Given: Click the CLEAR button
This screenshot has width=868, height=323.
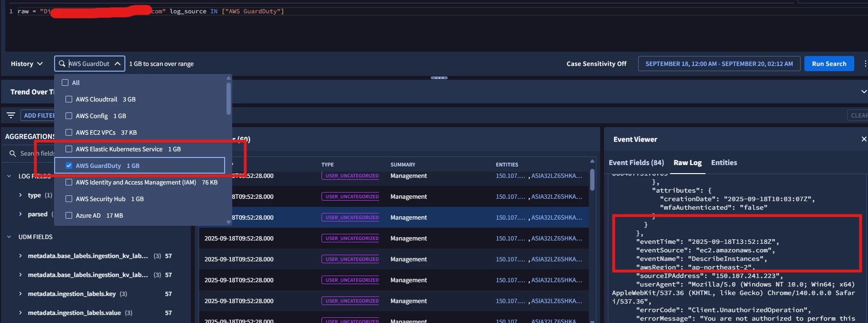Looking at the screenshot, I should [859, 115].
